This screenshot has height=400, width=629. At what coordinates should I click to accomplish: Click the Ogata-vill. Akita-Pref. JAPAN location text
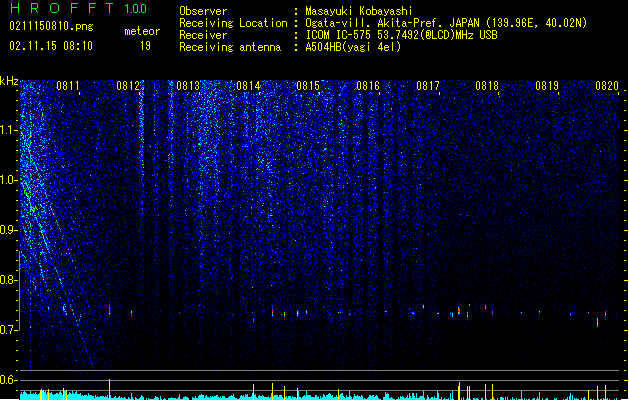pos(446,23)
